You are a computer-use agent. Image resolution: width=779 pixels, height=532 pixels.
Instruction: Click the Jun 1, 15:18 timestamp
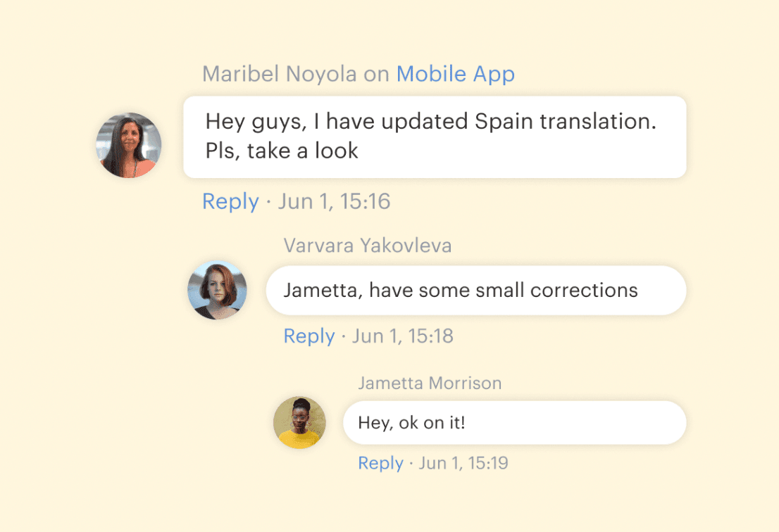click(403, 336)
